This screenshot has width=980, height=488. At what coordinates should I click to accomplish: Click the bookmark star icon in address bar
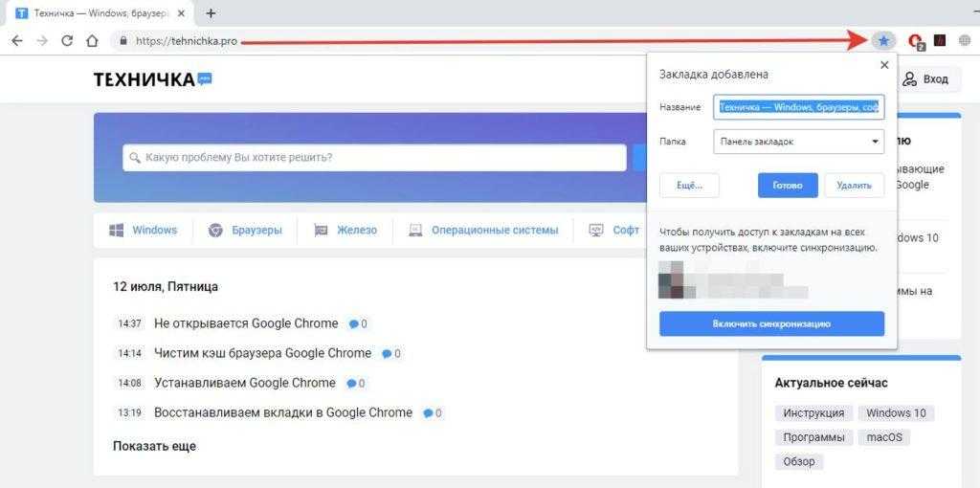pos(883,41)
